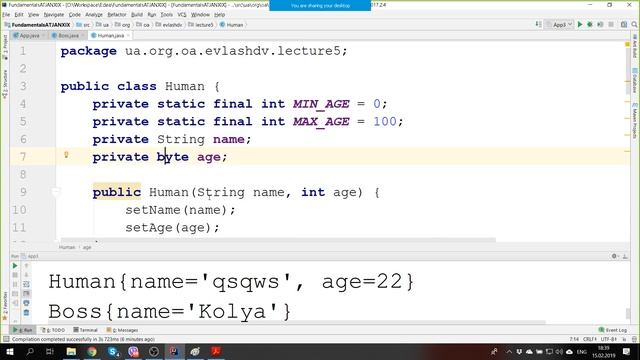
Task: Clear the console with the trash icon
Action: (26, 313)
